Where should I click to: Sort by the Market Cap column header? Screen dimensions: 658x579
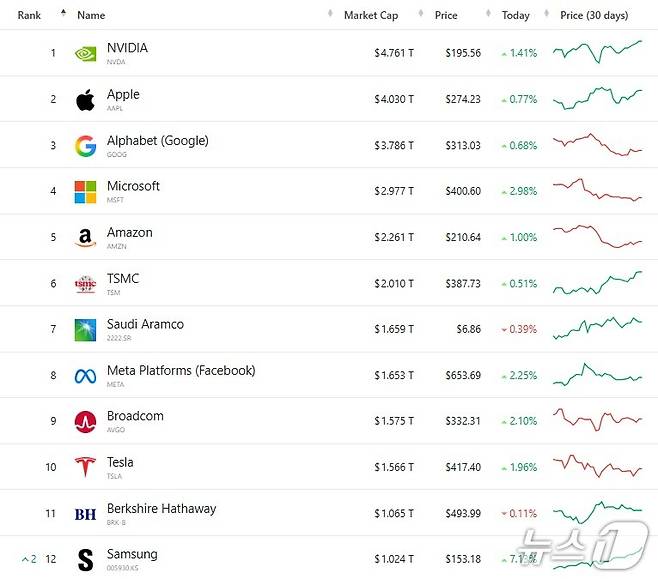[370, 15]
